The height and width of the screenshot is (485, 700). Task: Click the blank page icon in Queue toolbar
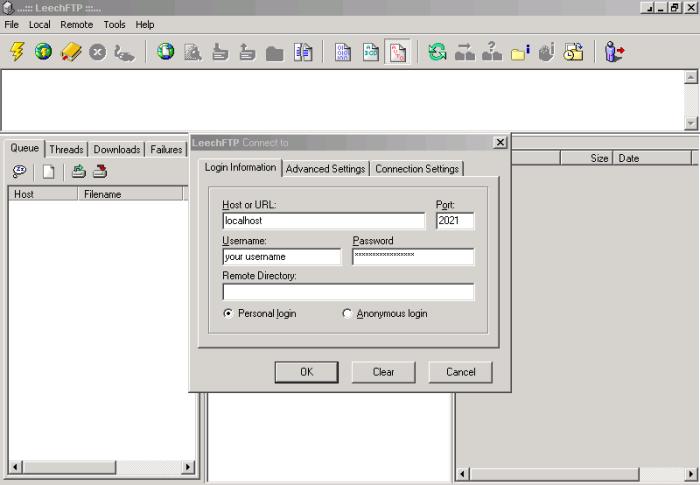[48, 172]
